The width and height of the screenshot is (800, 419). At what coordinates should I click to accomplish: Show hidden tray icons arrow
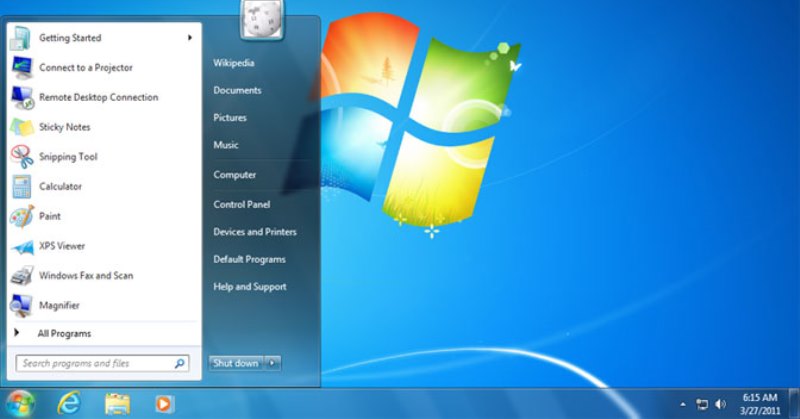pyautogui.click(x=683, y=405)
